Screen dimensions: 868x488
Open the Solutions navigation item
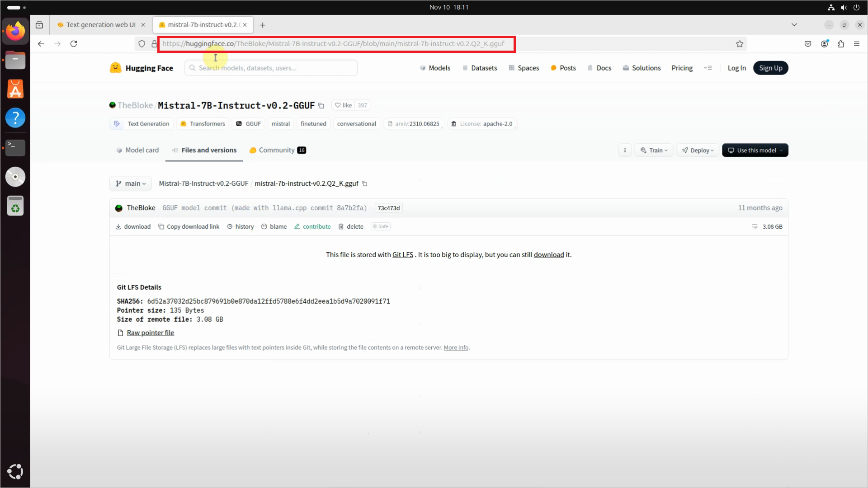point(642,68)
